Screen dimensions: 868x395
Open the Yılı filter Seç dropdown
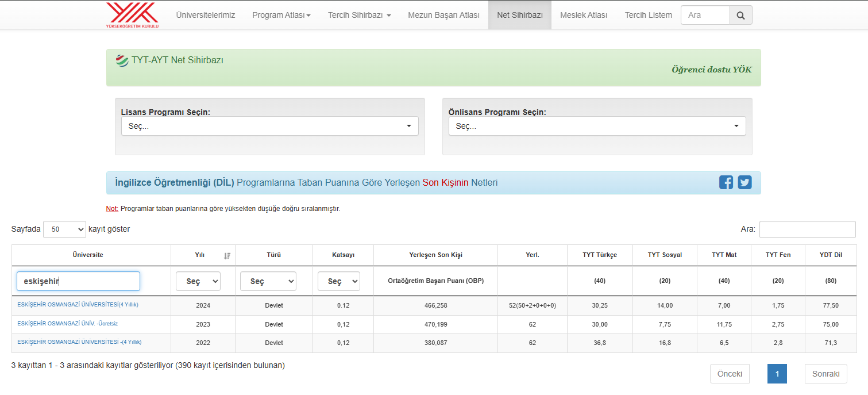point(198,281)
